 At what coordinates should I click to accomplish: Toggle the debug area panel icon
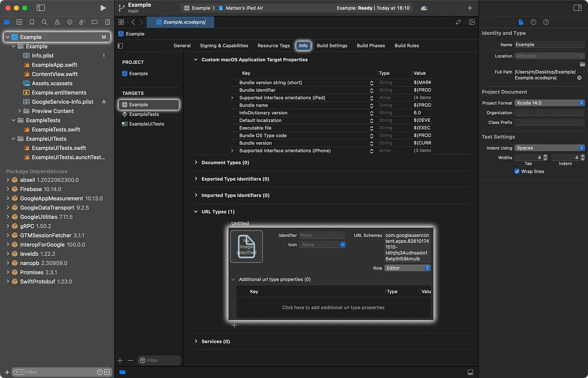[470, 372]
